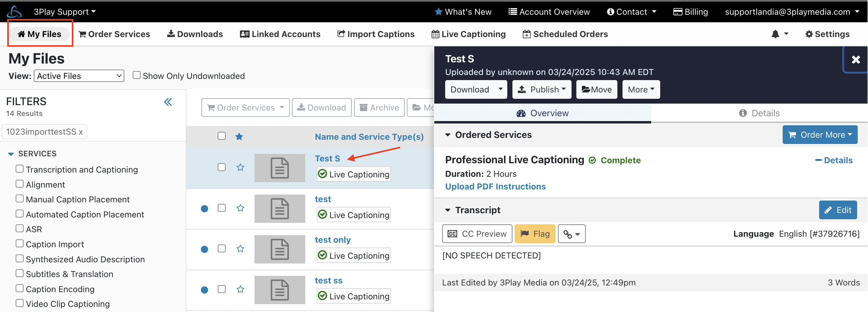Screen dimensions: 868x312
Task: Click the Live Captioning badge under Test S
Action: (353, 174)
